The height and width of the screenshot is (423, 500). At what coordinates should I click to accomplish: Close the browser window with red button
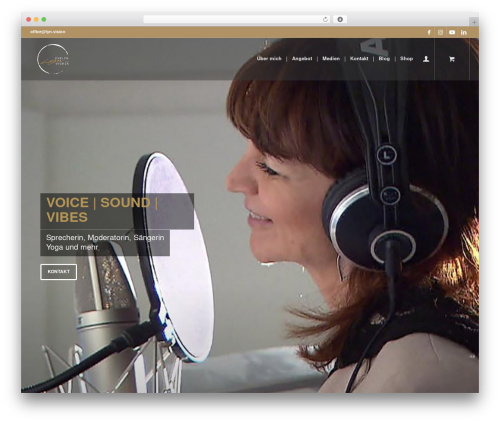(29, 19)
